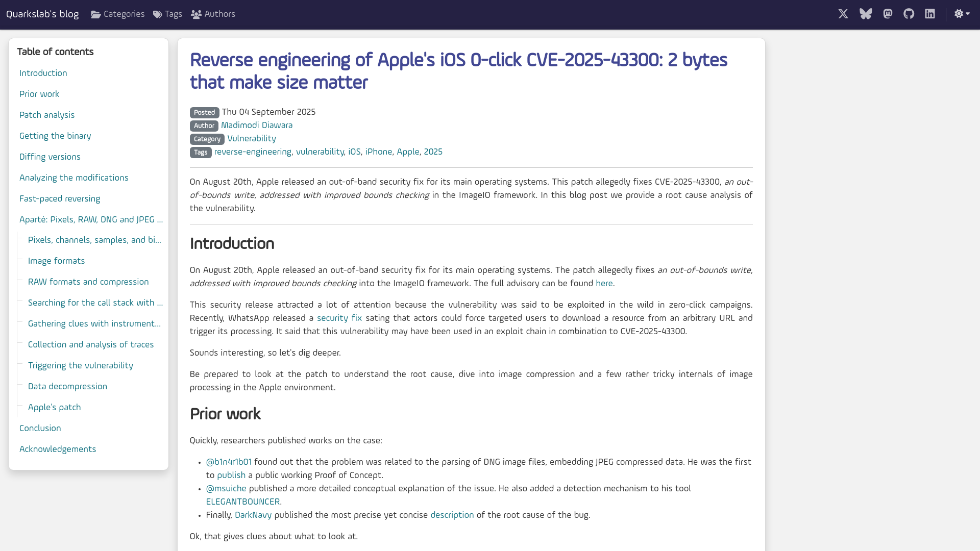Screen dimensions: 980x551
Task: Jump to Analyzing the modifications section
Action: pos(74,178)
